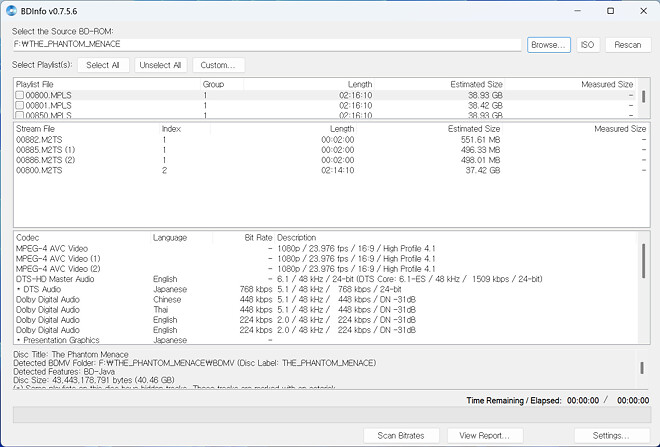
Task: Click the Scan Bitrates button
Action: (x=400, y=435)
